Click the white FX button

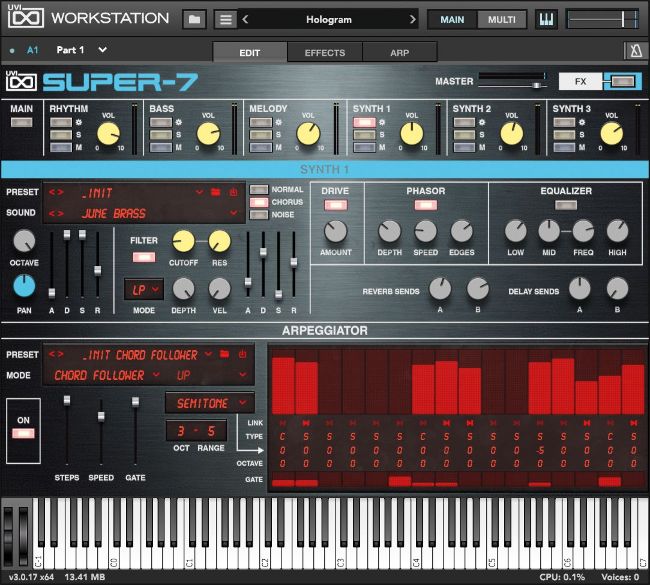point(580,81)
